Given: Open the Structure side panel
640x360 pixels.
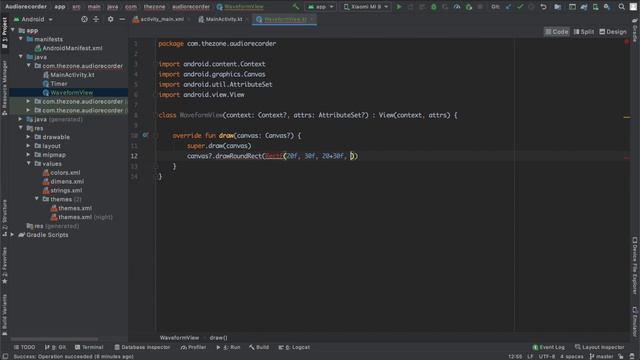Looking at the screenshot, I should point(4,217).
